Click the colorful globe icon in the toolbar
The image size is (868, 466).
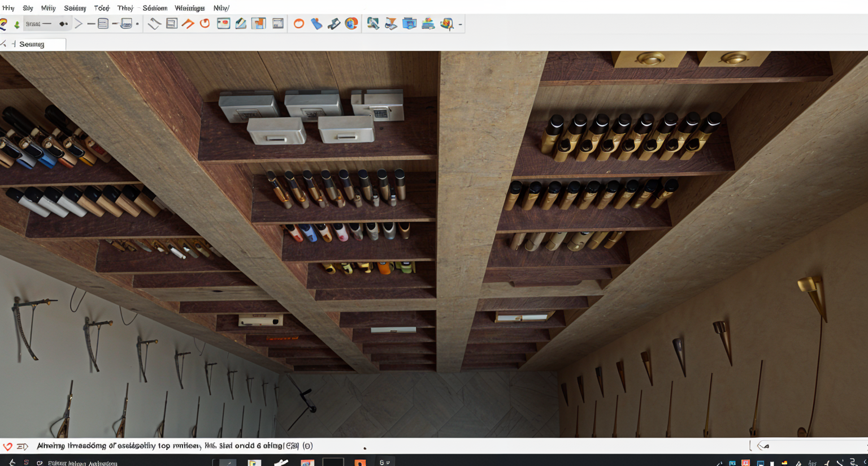(351, 24)
